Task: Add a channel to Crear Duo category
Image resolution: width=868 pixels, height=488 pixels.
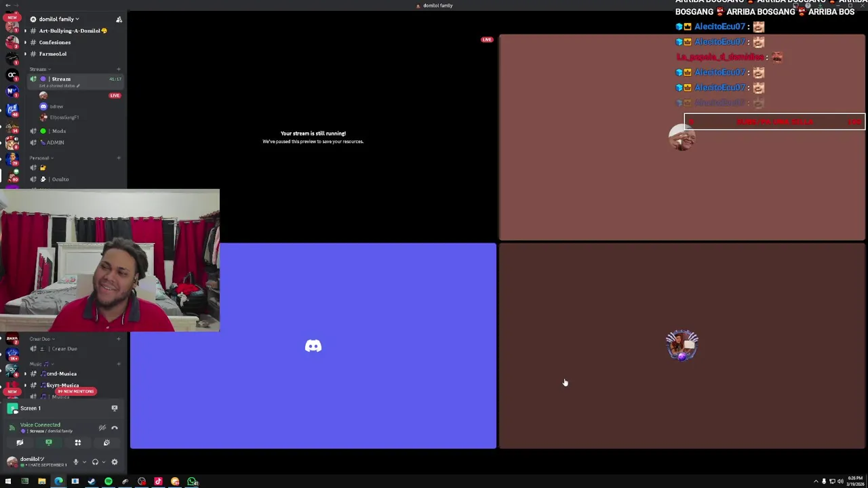Action: tap(119, 339)
